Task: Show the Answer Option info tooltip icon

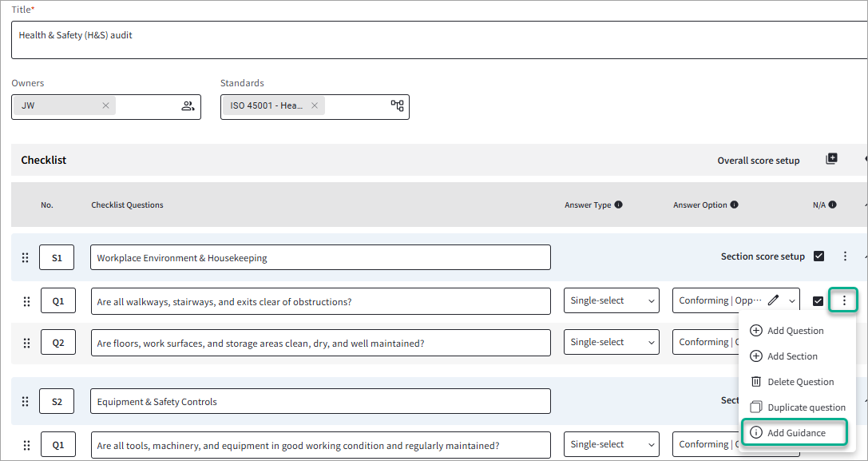Action: (x=734, y=205)
